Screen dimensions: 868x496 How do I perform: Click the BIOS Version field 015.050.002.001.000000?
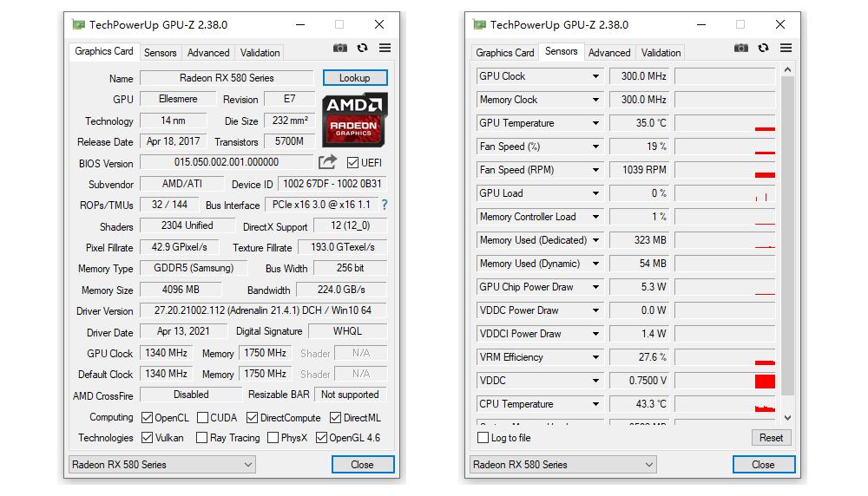[x=227, y=162]
